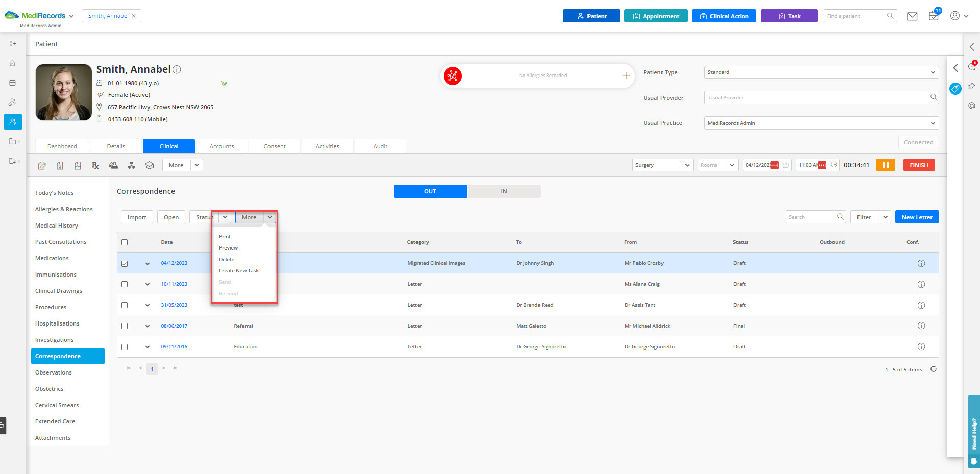The height and width of the screenshot is (474, 980).
Task: Open user account profile icon
Action: click(955, 16)
